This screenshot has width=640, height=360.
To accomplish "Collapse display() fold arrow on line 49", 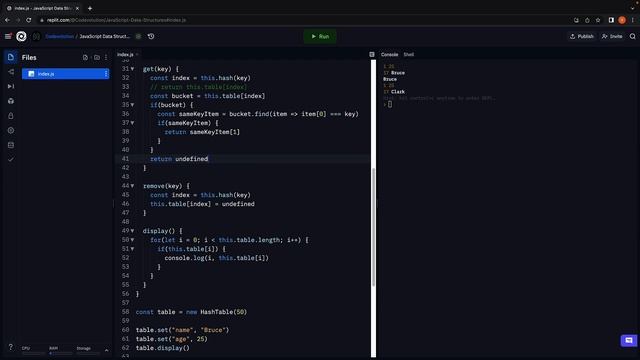I will click(x=132, y=231).
